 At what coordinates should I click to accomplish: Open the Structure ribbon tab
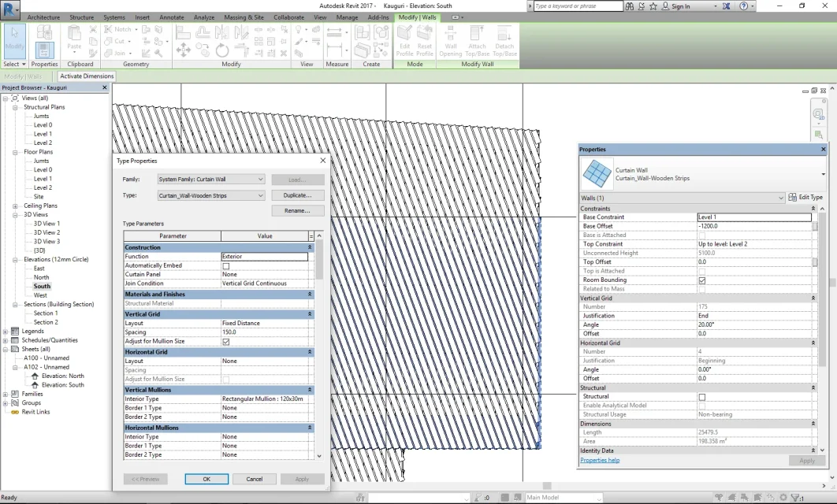[x=82, y=17]
